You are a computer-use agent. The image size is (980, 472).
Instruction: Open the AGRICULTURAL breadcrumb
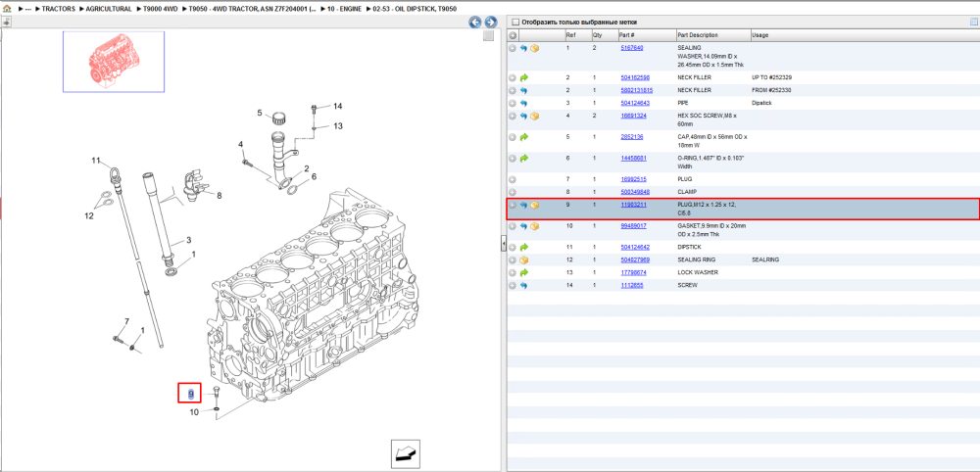[108, 10]
